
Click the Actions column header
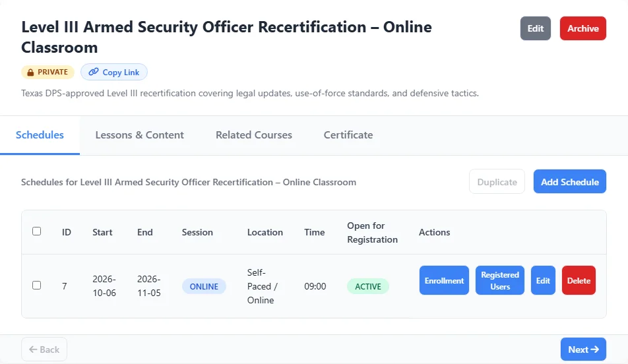(x=435, y=232)
